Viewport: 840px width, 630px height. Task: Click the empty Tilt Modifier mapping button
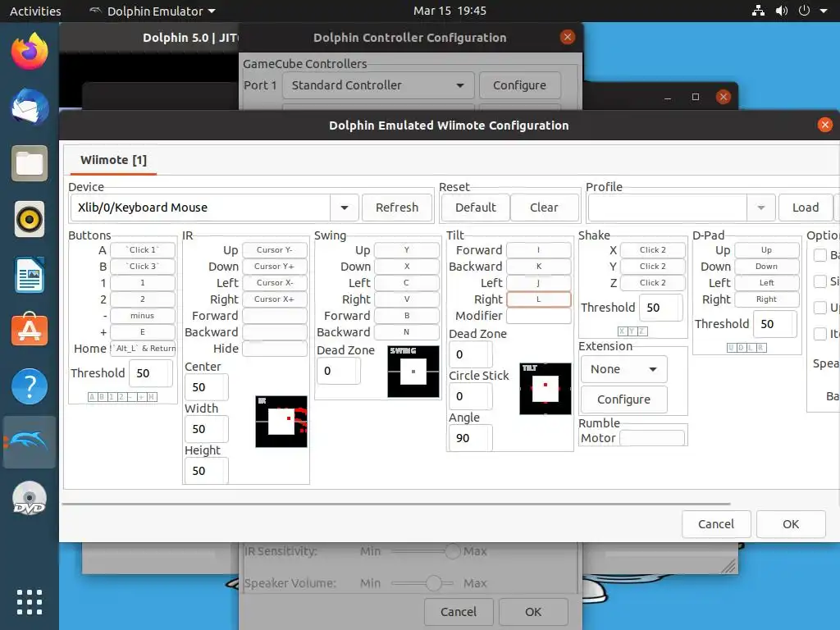538,316
